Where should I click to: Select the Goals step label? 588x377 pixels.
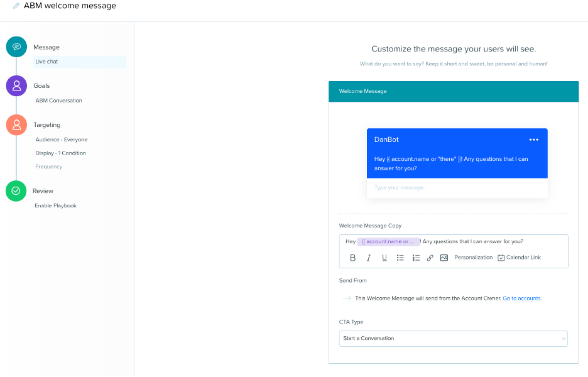(41, 86)
